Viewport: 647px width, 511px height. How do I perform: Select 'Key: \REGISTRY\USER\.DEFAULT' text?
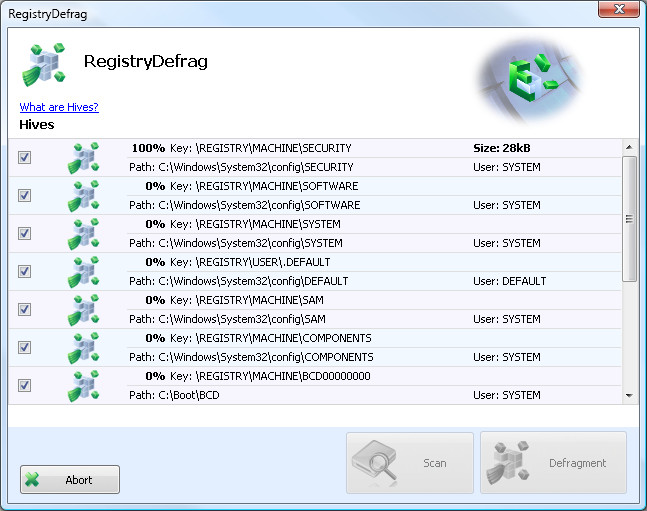click(x=250, y=262)
